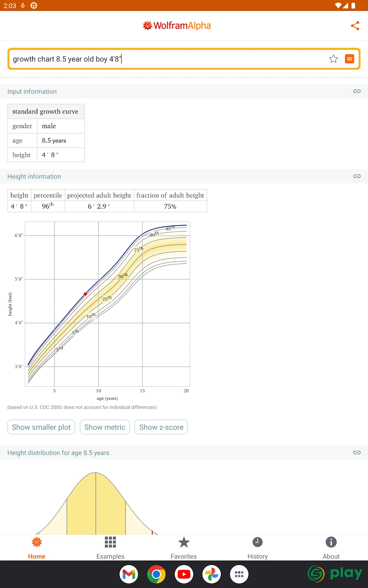The image size is (368, 588).
Task: Tap 'Height distribution for age 8.5 years' title
Action: 58,453
